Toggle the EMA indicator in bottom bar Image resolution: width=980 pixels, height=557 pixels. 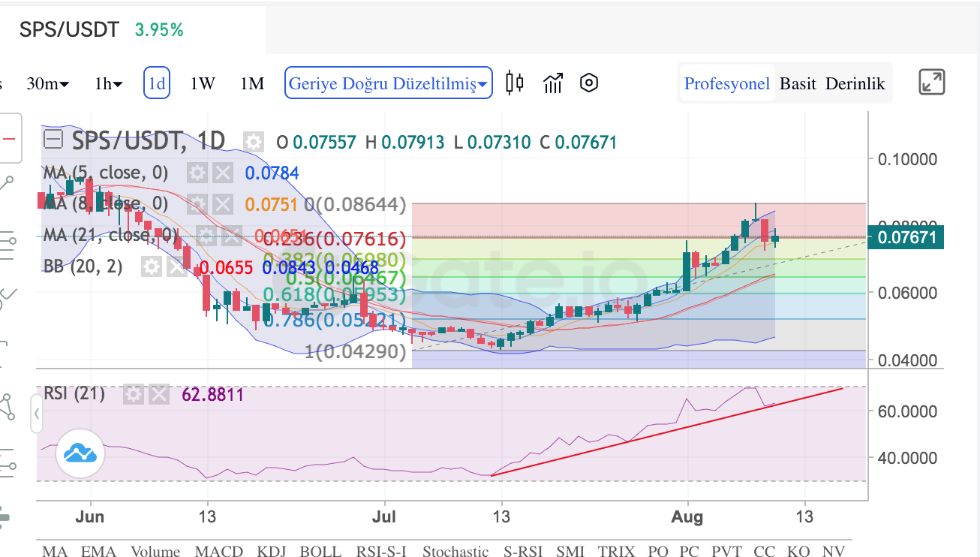coord(98,551)
